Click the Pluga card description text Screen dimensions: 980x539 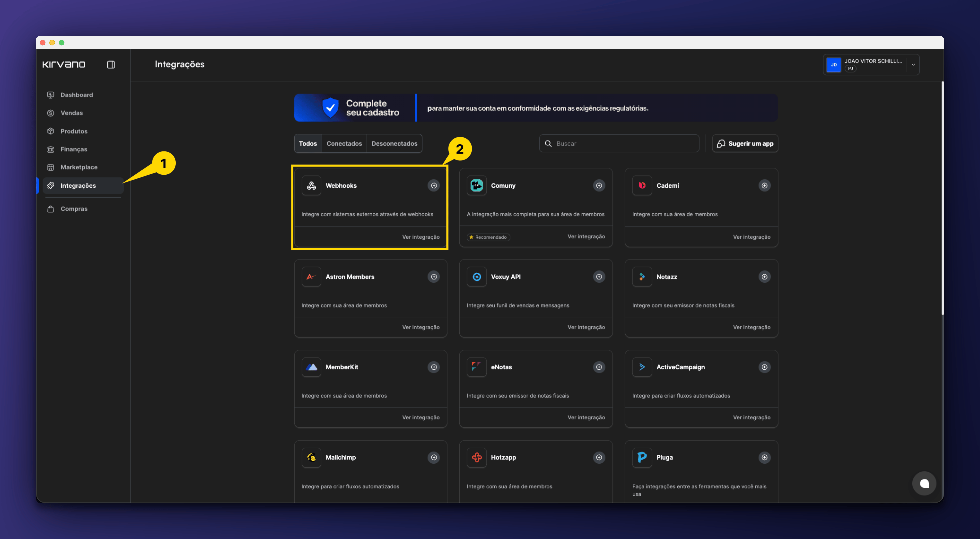(699, 490)
